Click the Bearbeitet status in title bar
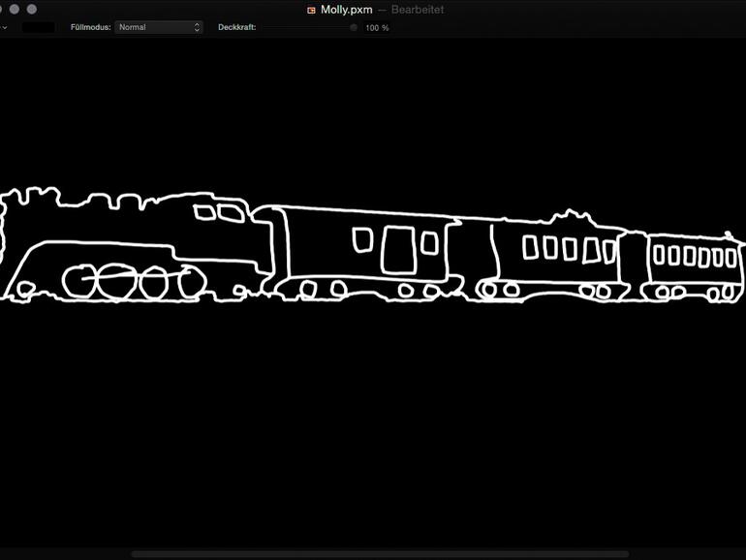Image resolution: width=746 pixels, height=560 pixels. tap(418, 10)
